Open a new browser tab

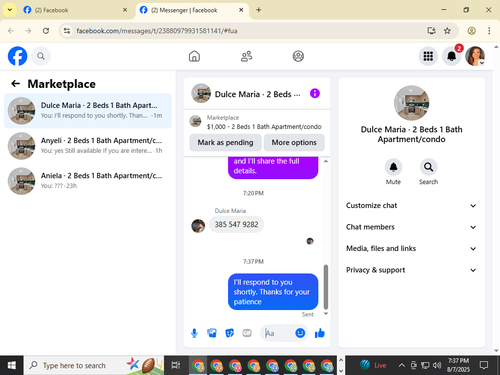pos(259,10)
